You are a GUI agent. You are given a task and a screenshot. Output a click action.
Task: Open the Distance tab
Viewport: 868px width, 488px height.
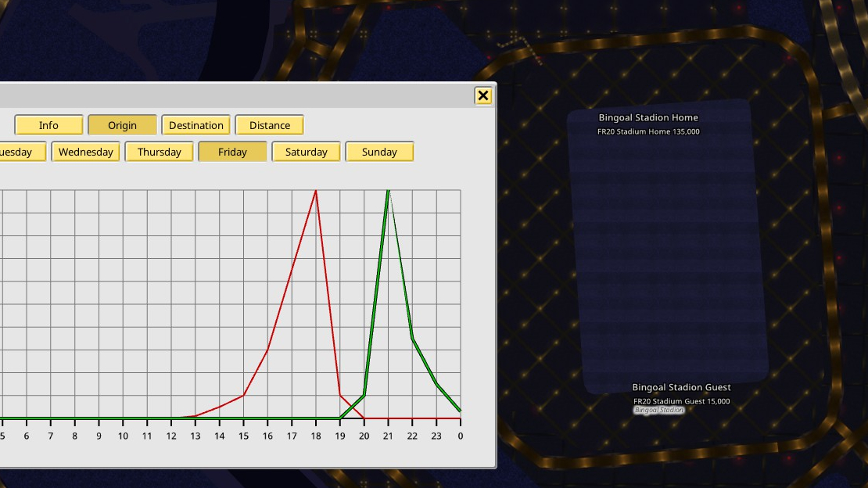pos(270,125)
